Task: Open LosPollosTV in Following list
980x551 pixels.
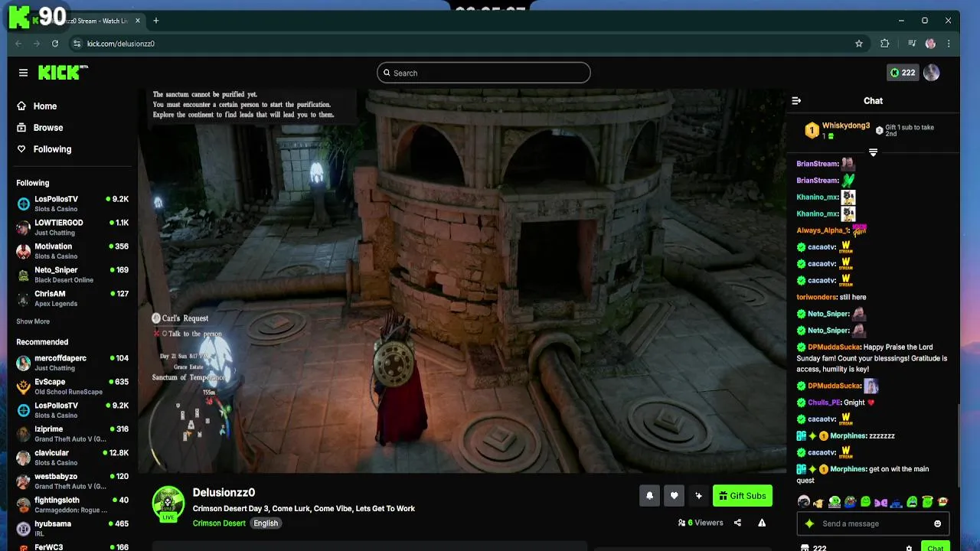Action: click(73, 204)
